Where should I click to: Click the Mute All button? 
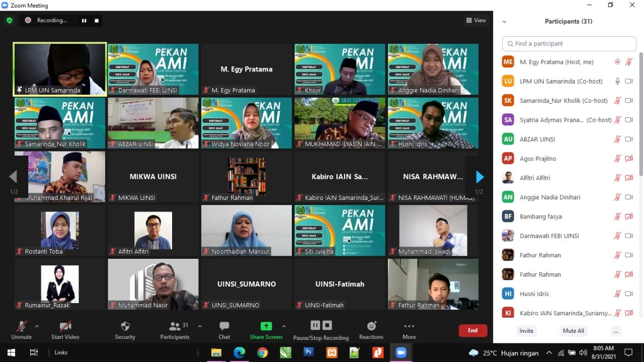coord(574,331)
